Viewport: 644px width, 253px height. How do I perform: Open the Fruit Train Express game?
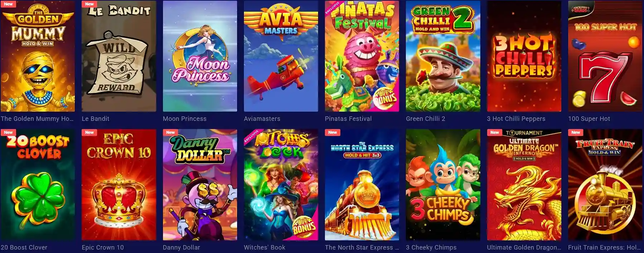pyautogui.click(x=605, y=185)
